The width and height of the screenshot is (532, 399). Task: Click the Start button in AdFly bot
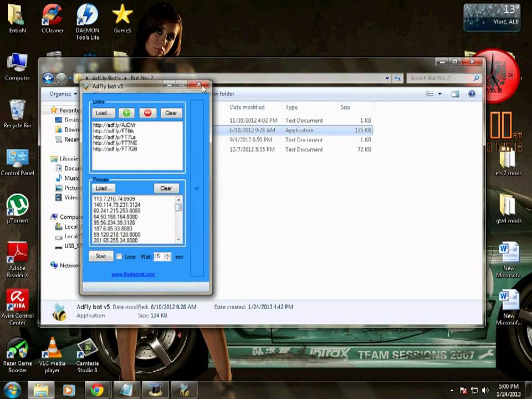click(101, 256)
